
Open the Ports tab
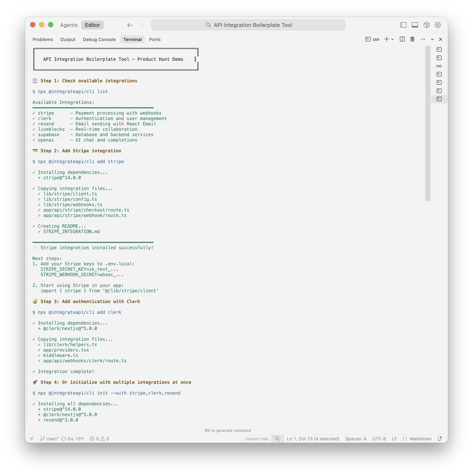click(x=155, y=39)
